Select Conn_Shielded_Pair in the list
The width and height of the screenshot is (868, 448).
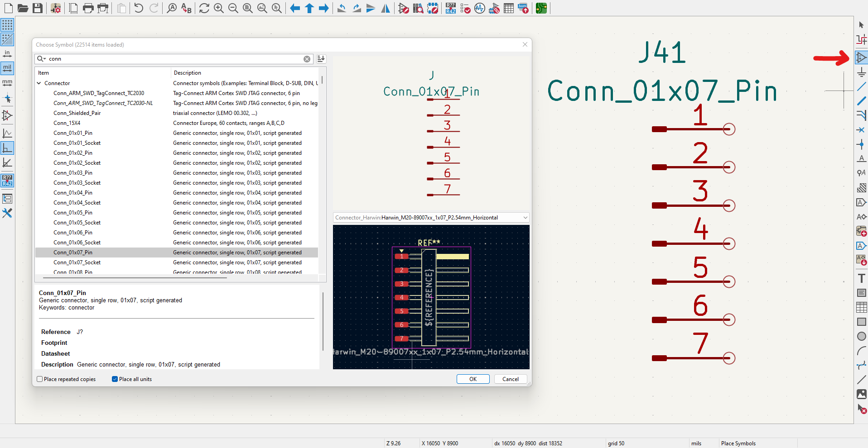[x=177, y=113]
